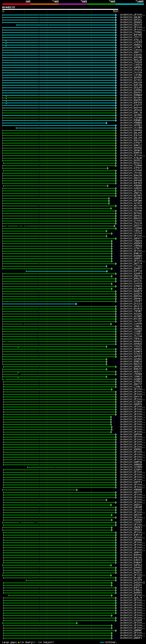Click the alignment arrowhead of the UniRef100_C4R1L8 row
The image size is (146, 644).
coord(107,231)
